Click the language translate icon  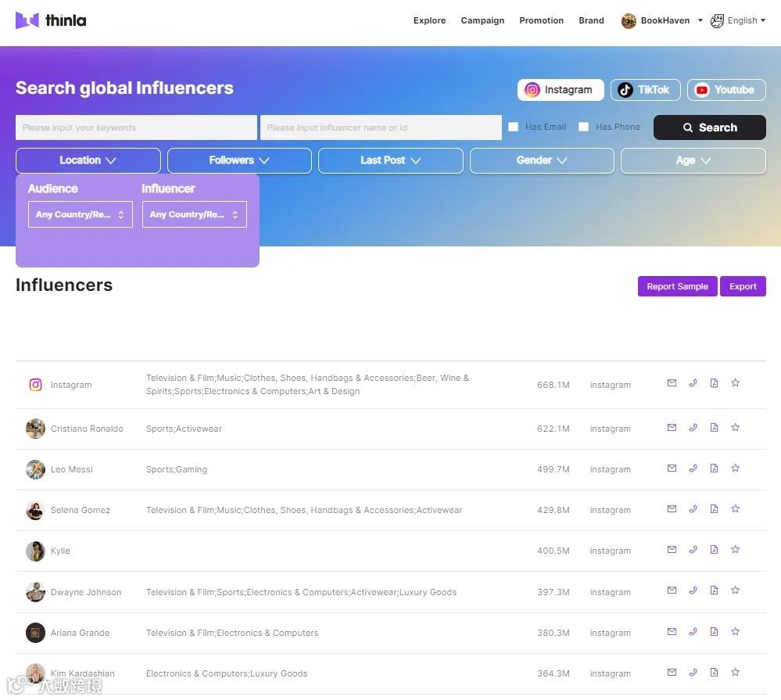pos(717,20)
